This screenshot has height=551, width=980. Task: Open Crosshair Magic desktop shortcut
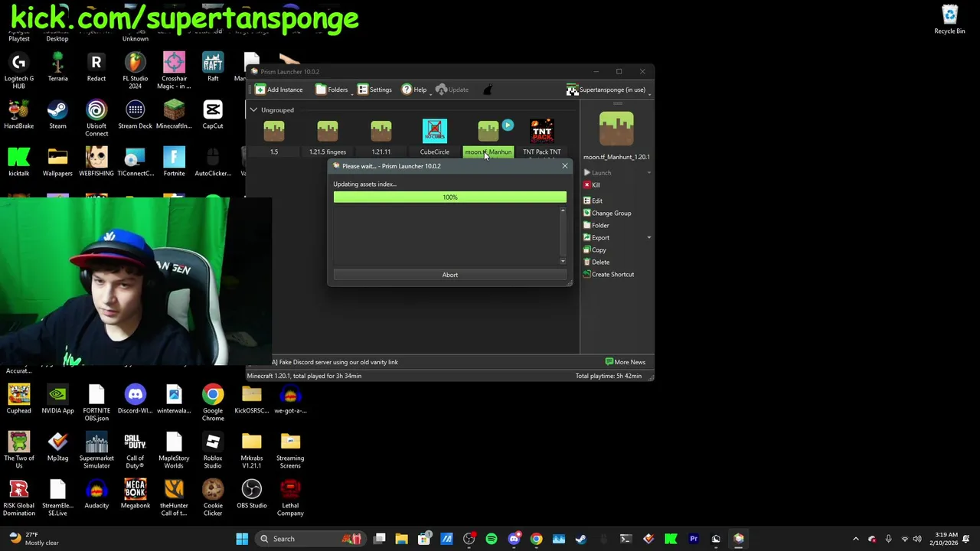tap(174, 70)
